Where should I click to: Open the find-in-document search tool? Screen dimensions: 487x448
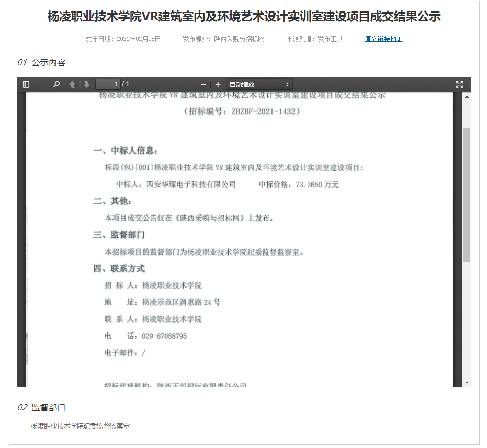pyautogui.click(x=56, y=85)
